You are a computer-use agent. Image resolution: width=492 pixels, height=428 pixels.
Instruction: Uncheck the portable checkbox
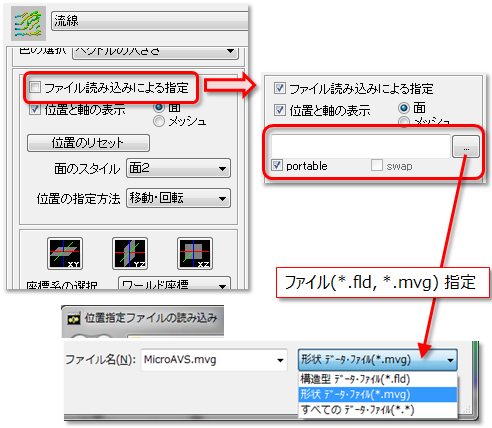(277, 165)
